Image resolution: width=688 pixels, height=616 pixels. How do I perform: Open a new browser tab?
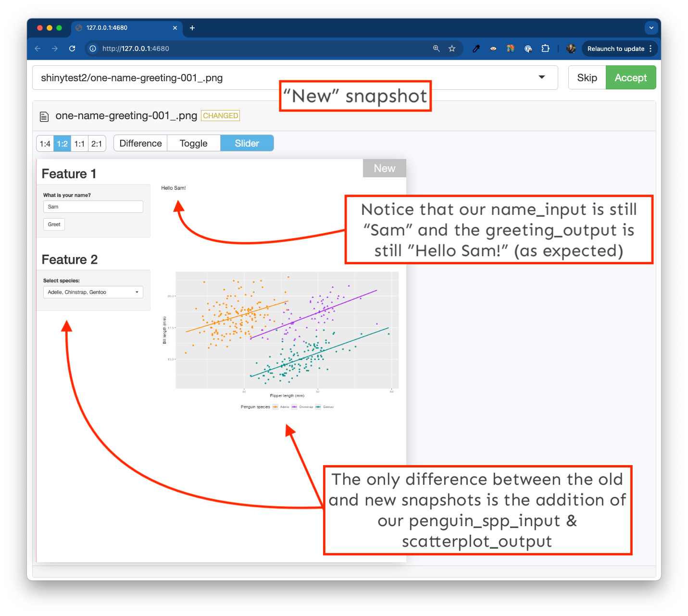coord(192,28)
